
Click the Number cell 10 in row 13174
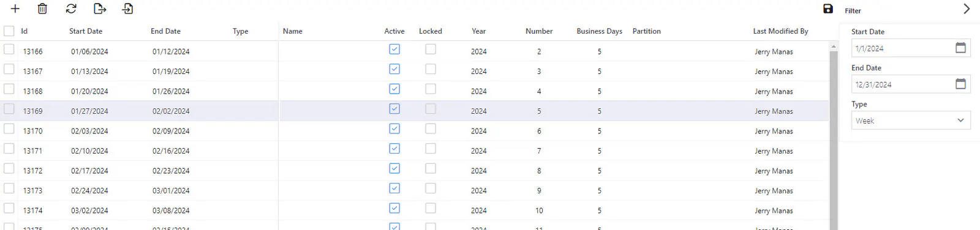click(539, 210)
